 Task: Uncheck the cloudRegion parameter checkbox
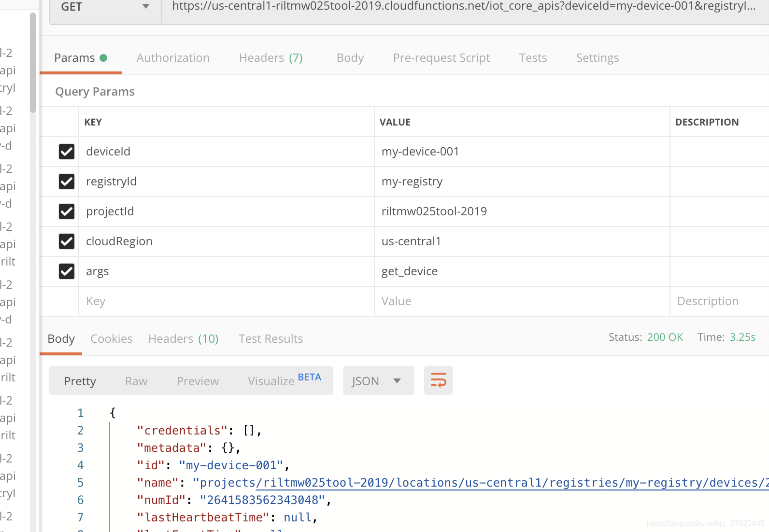(x=67, y=241)
